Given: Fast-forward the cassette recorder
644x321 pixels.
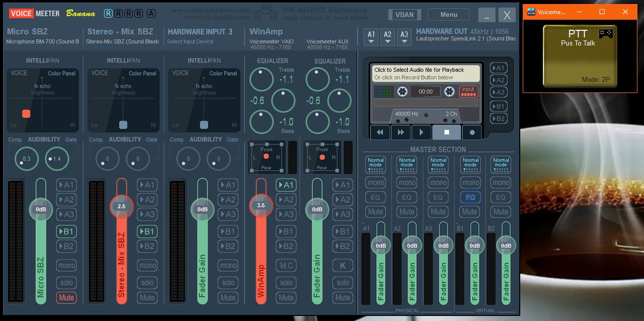Looking at the screenshot, I should click(x=401, y=132).
